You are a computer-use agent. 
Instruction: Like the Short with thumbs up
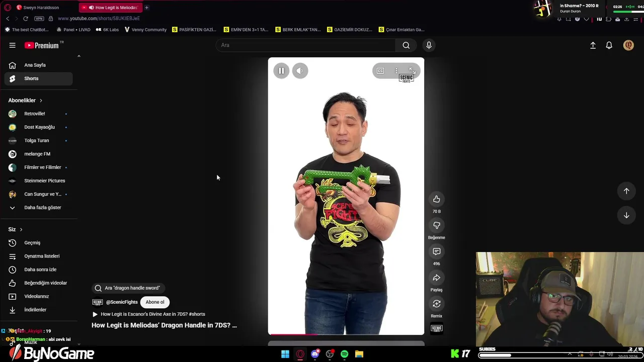(x=437, y=199)
